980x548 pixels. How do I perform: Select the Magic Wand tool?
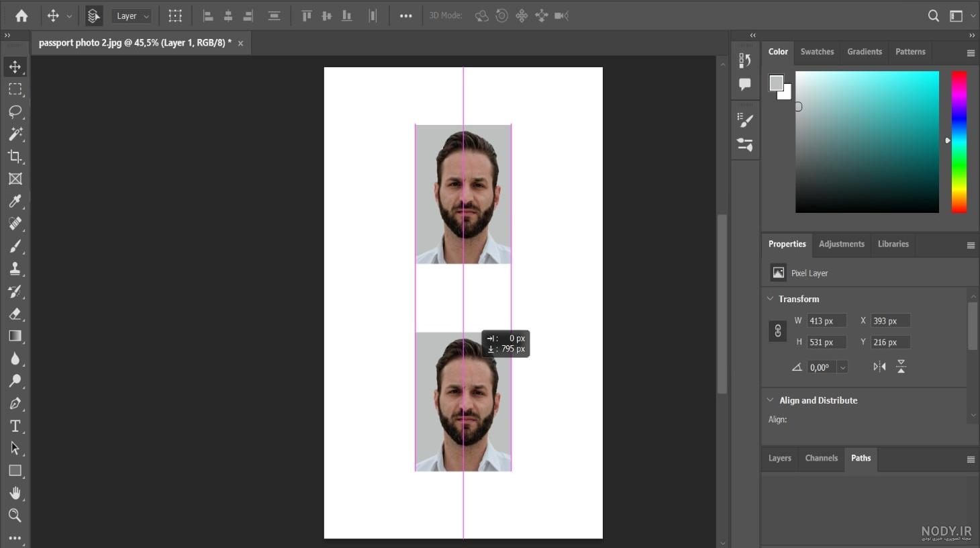click(15, 134)
